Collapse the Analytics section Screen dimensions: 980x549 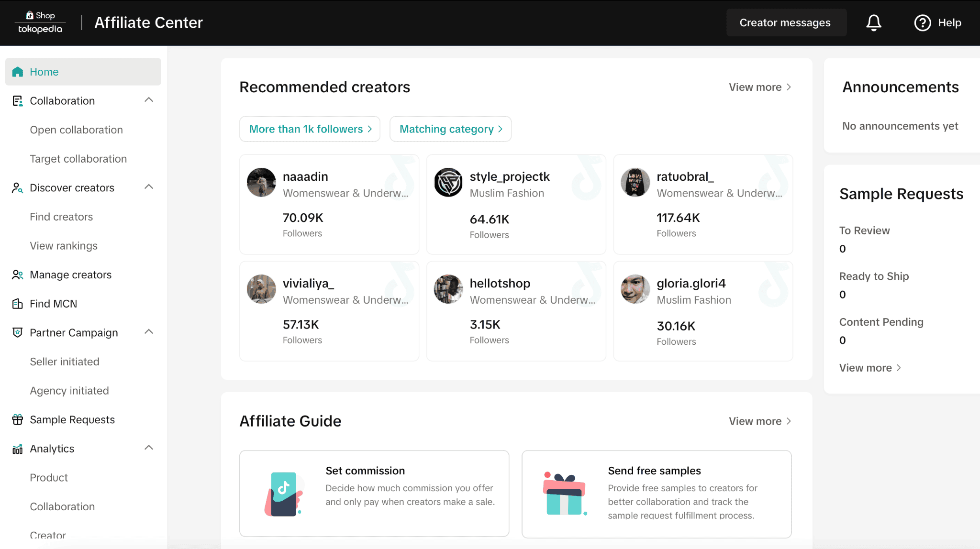click(x=149, y=448)
